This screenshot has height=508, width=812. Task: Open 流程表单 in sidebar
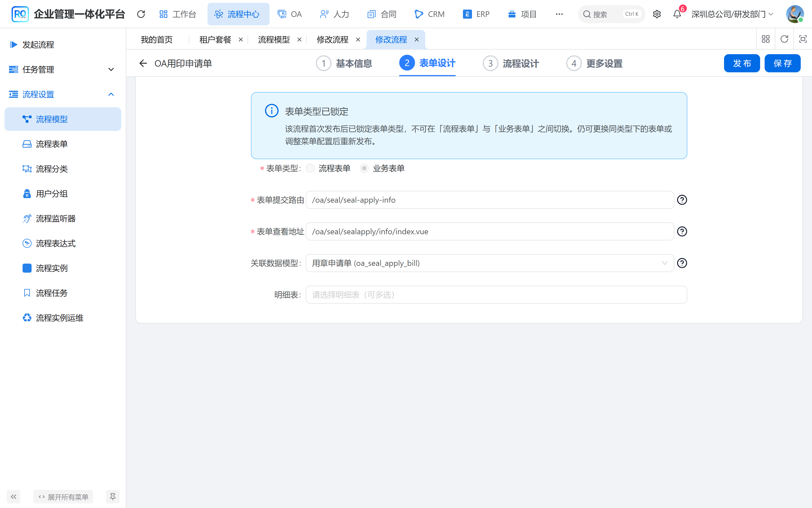coord(63,144)
